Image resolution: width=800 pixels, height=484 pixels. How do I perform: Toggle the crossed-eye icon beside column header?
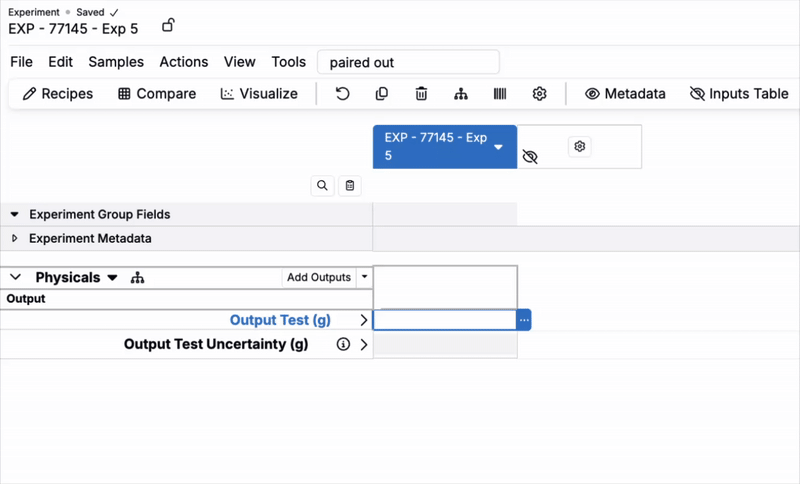pyautogui.click(x=530, y=157)
